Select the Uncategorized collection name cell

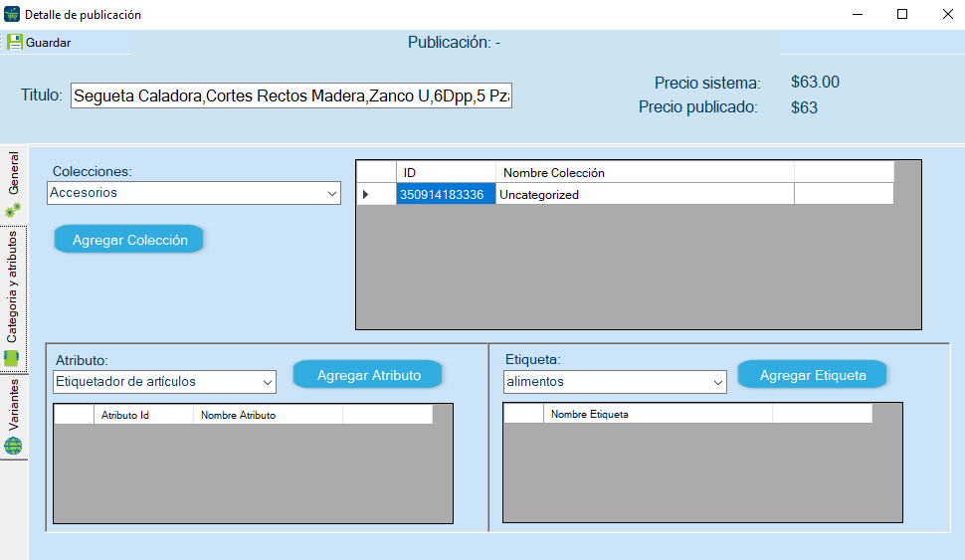click(645, 195)
